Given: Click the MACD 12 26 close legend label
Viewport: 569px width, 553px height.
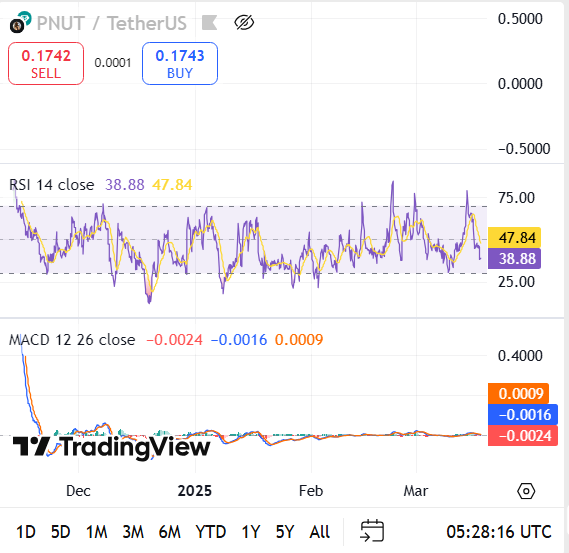Looking at the screenshot, I should [x=72, y=340].
